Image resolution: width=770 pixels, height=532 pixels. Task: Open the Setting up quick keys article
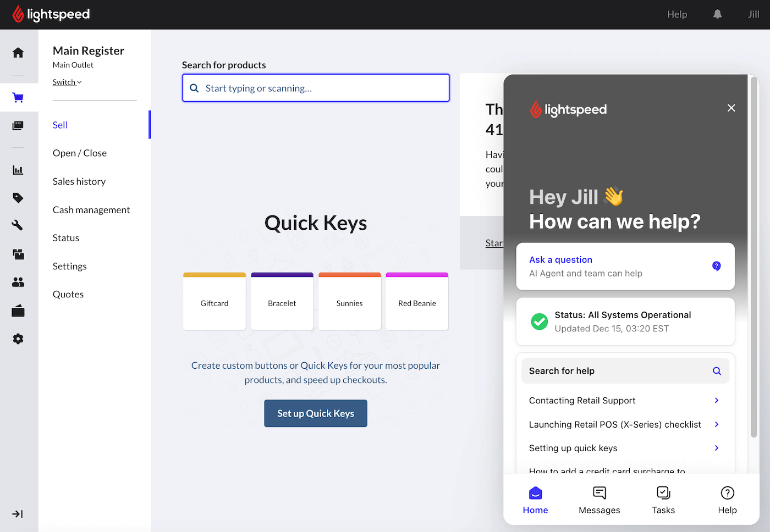coord(625,448)
